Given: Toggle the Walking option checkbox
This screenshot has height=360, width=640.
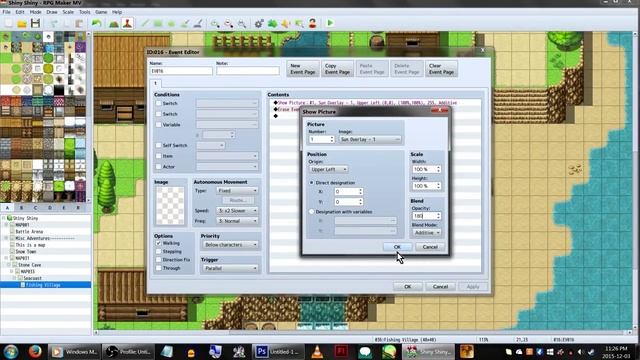Looking at the screenshot, I should pos(158,243).
